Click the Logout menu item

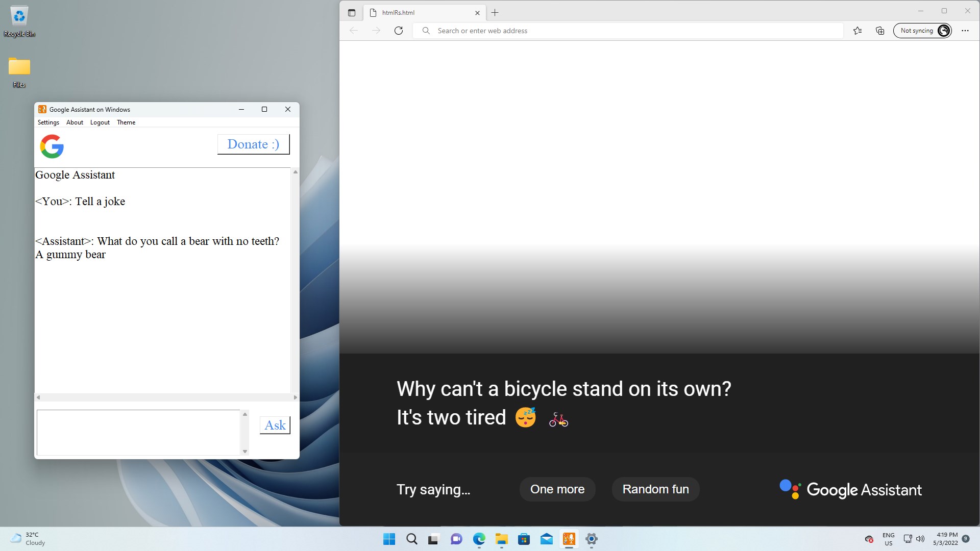(100, 122)
